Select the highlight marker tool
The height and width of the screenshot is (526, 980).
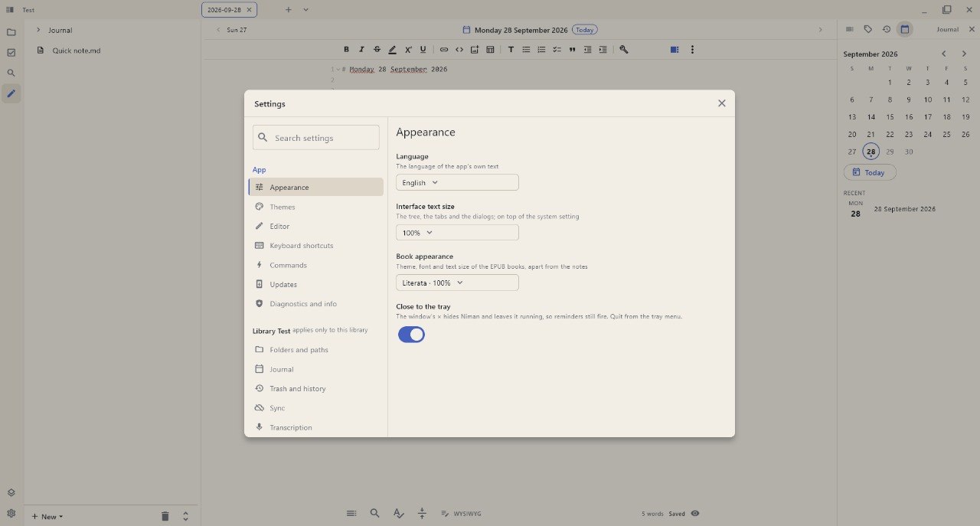[x=392, y=49]
